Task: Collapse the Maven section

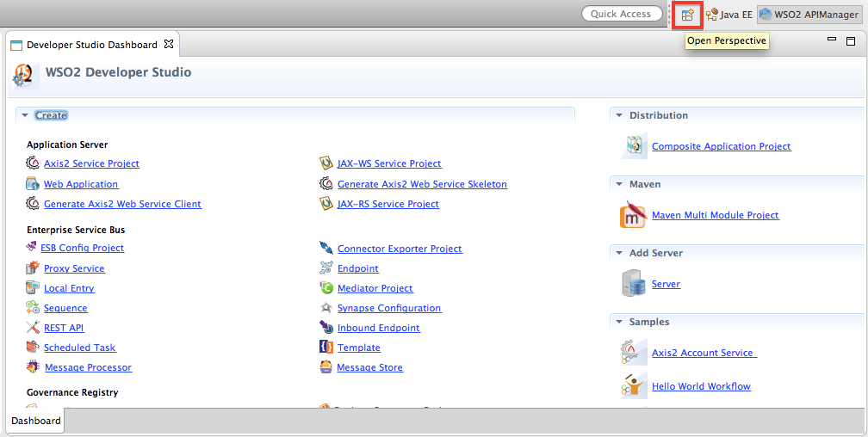Action: coord(619,184)
